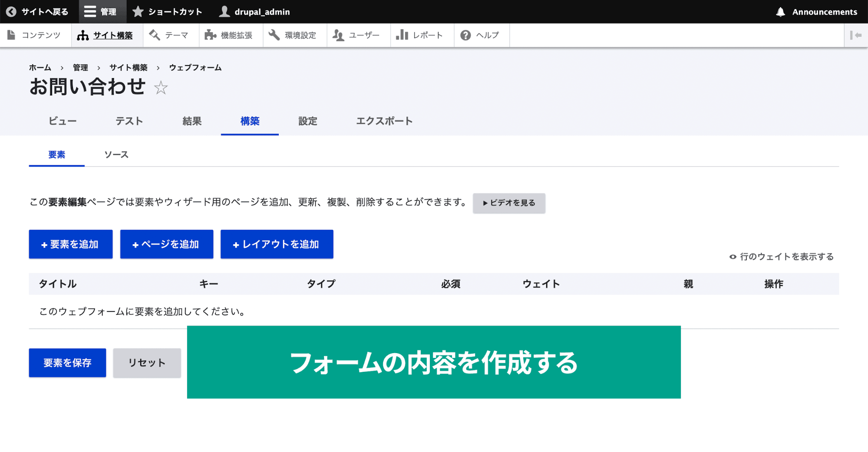This screenshot has height=452, width=868.
Task: Switch to テスト tab
Action: [129, 121]
